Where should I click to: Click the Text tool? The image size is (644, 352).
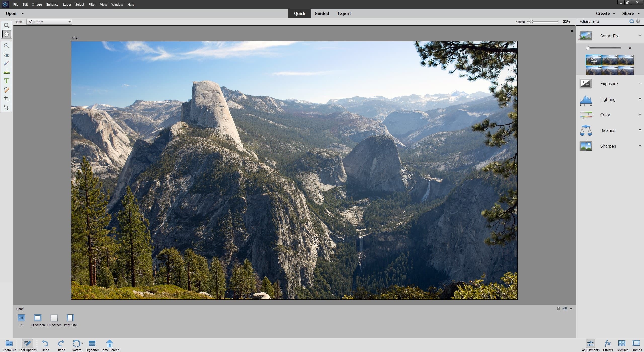click(x=6, y=81)
